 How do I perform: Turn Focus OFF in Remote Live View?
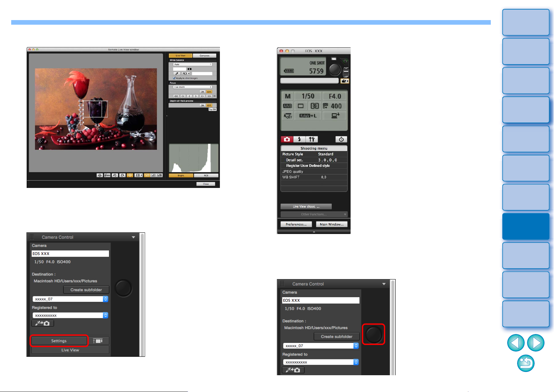pyautogui.click(x=209, y=92)
